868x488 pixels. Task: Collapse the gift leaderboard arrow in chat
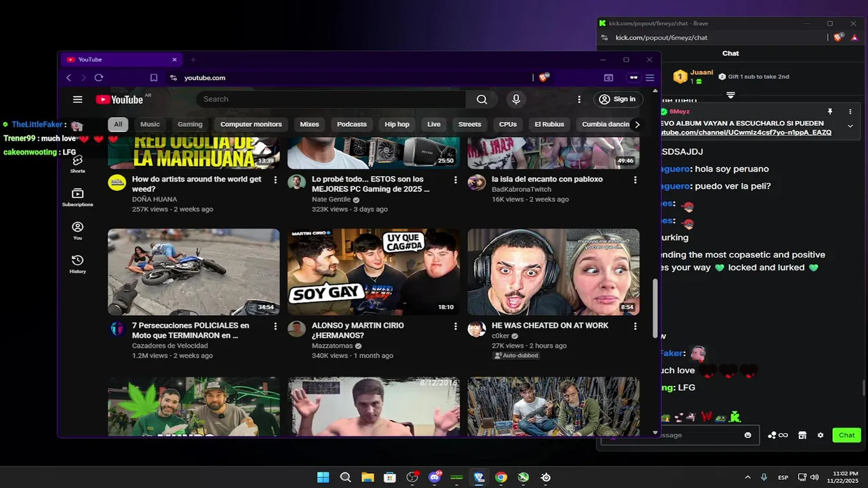[x=730, y=95]
